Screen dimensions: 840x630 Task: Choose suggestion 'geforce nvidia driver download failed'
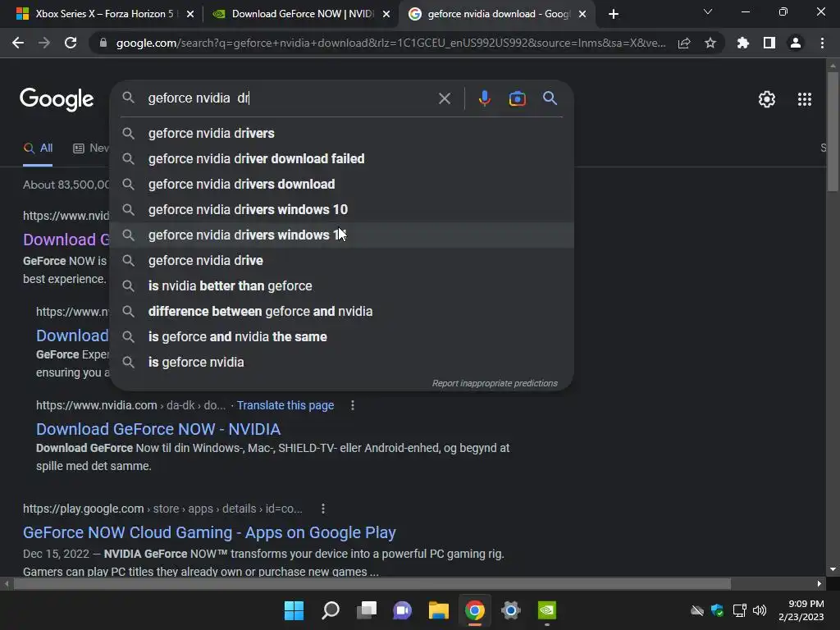[x=342, y=158]
